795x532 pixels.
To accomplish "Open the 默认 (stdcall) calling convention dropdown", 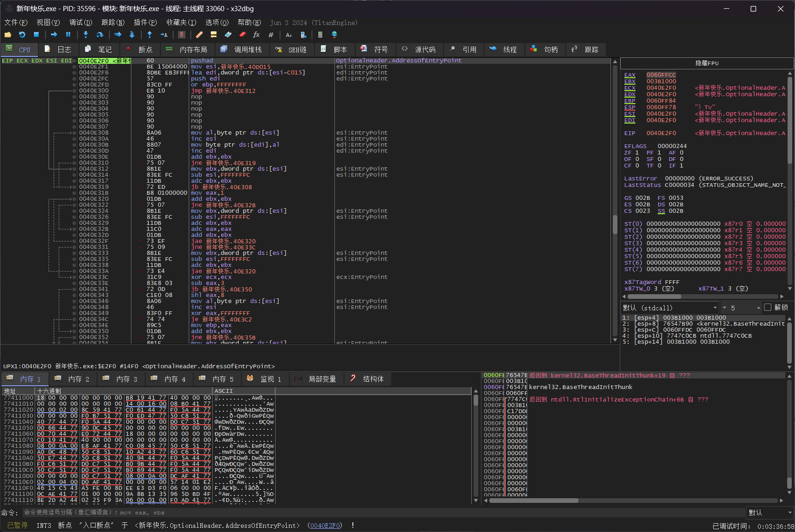I will point(670,308).
